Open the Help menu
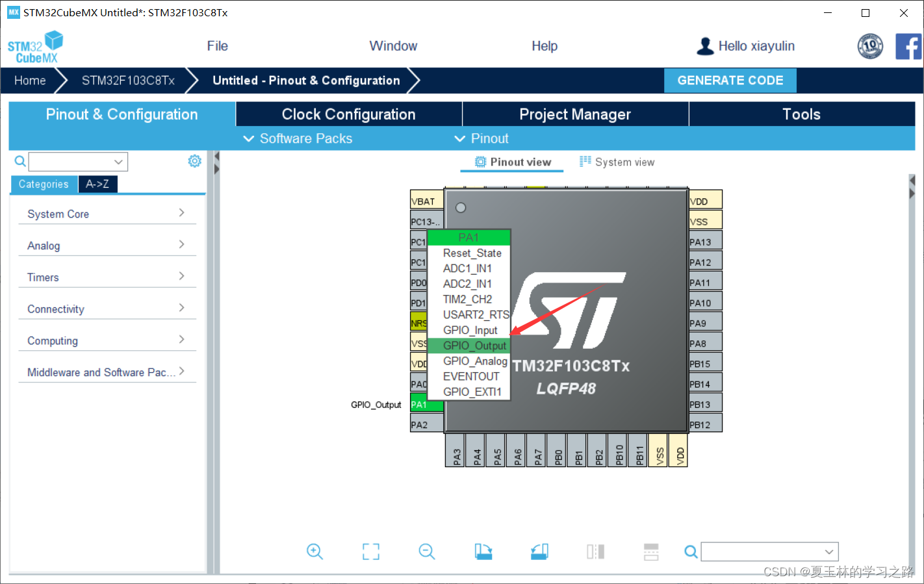This screenshot has width=924, height=584. tap(545, 46)
